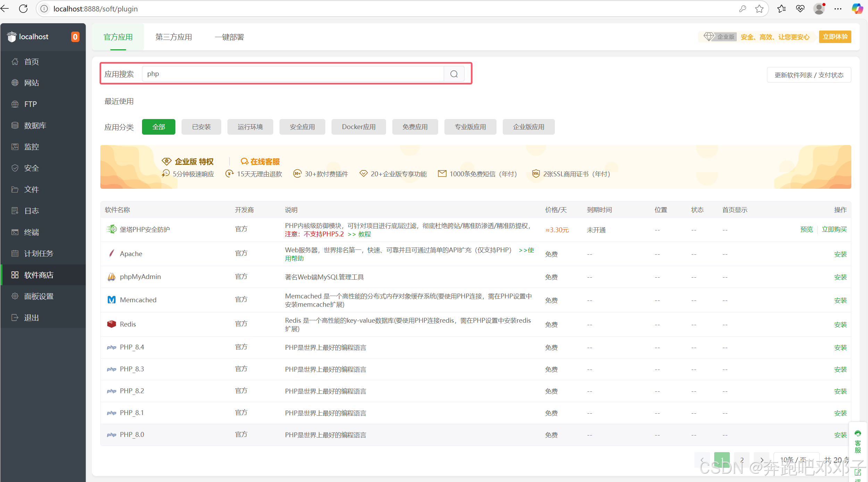Click PHP_8.0 row name text
868x482 pixels.
pos(132,434)
